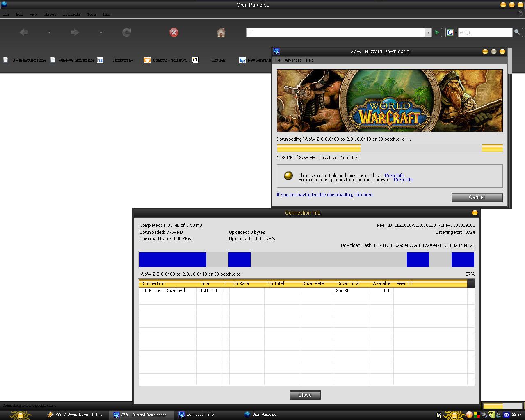Click the yellow download progress bar
This screenshot has height=420, width=525.
[390, 148]
